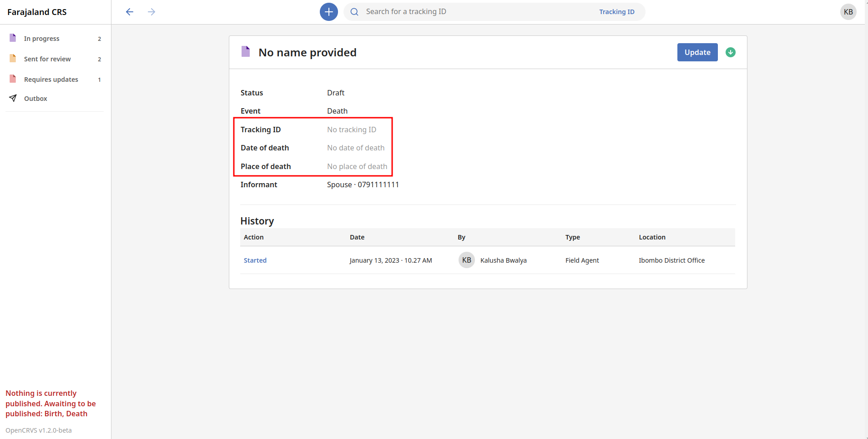
Task: Navigate forward using the right arrow
Action: tap(151, 12)
